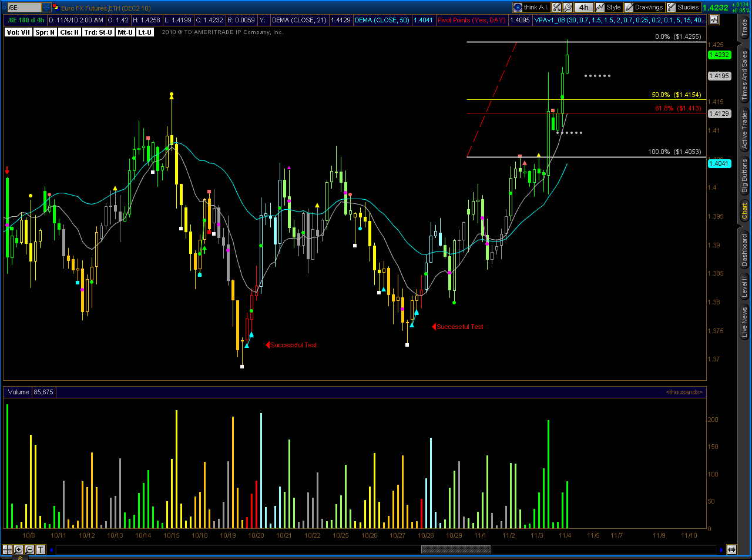The image size is (752, 560).
Task: Click the Cls: H label
Action: point(69,32)
